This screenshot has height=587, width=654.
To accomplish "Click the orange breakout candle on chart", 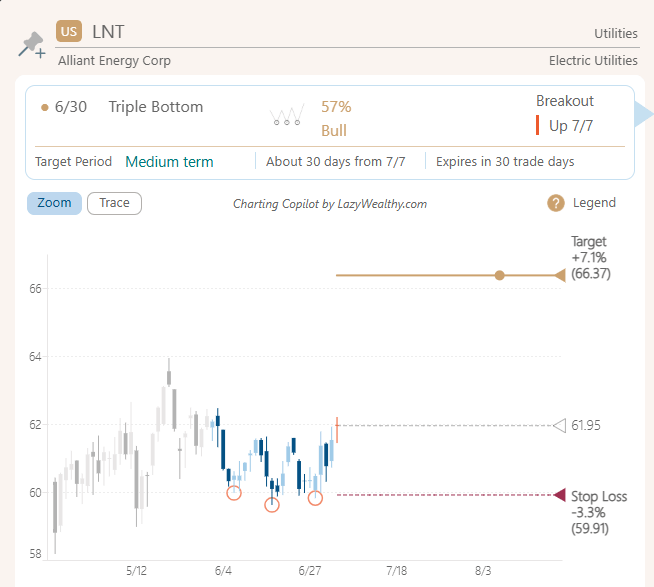I will pyautogui.click(x=337, y=429).
